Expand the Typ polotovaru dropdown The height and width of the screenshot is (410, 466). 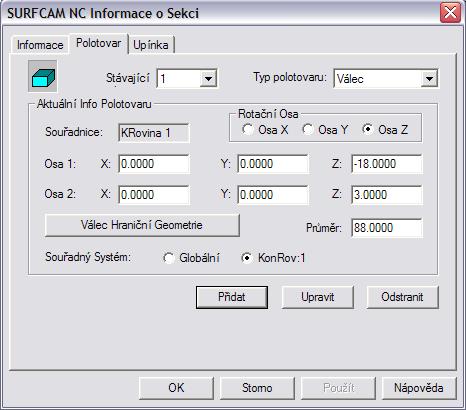[x=429, y=79]
